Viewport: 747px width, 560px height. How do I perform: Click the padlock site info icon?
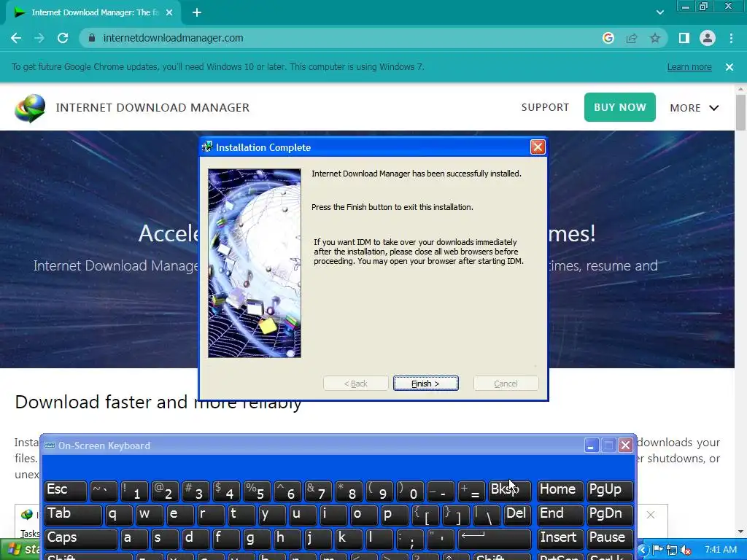[x=92, y=38]
